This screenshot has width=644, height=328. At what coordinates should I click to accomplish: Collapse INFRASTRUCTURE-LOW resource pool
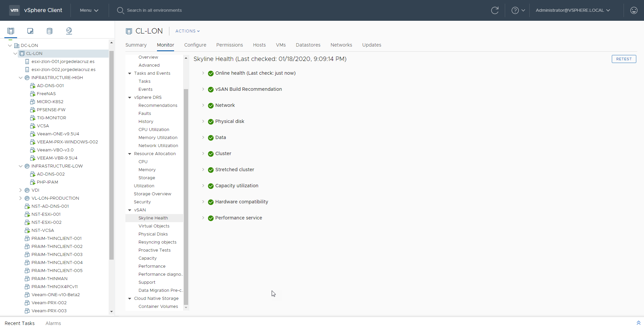pyautogui.click(x=20, y=166)
